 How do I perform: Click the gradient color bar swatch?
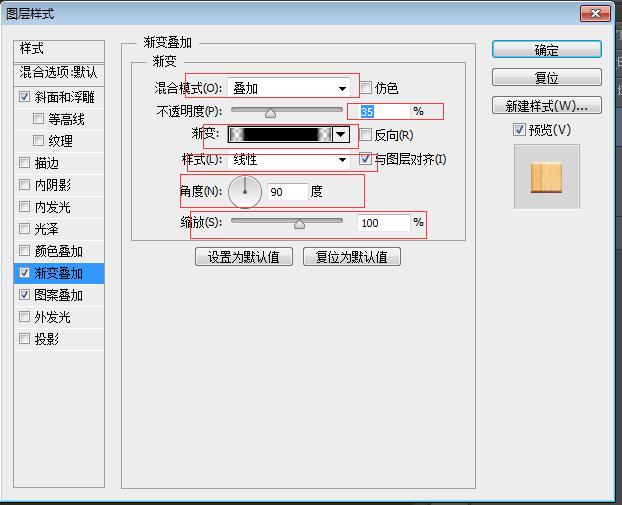click(x=280, y=134)
